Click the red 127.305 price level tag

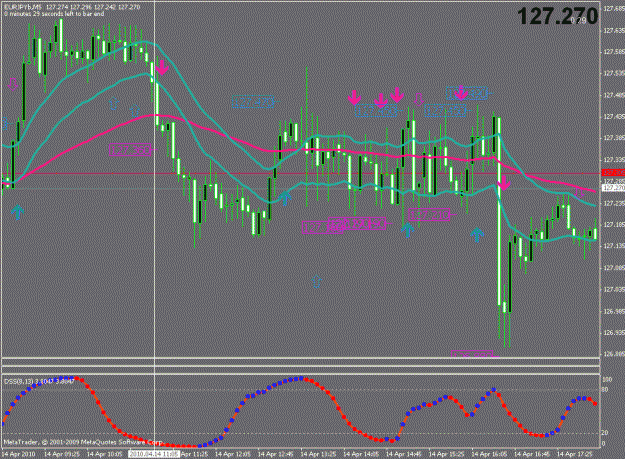click(x=613, y=173)
